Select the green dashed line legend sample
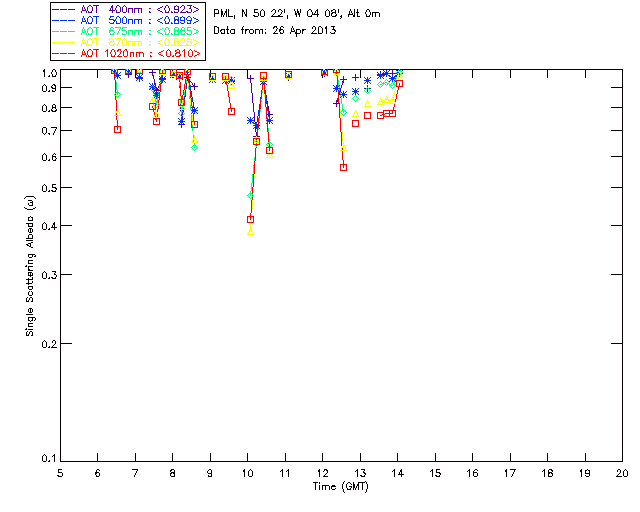Screen dimensions: 640x512 click(x=64, y=31)
